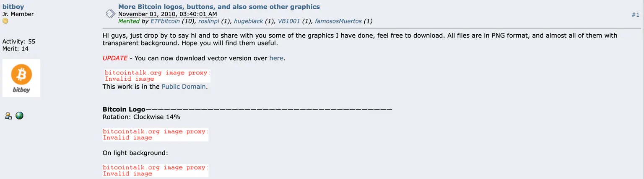Click the invalid image above Public Domain text
Image resolution: width=644 pixels, height=179 pixels.
157,76
